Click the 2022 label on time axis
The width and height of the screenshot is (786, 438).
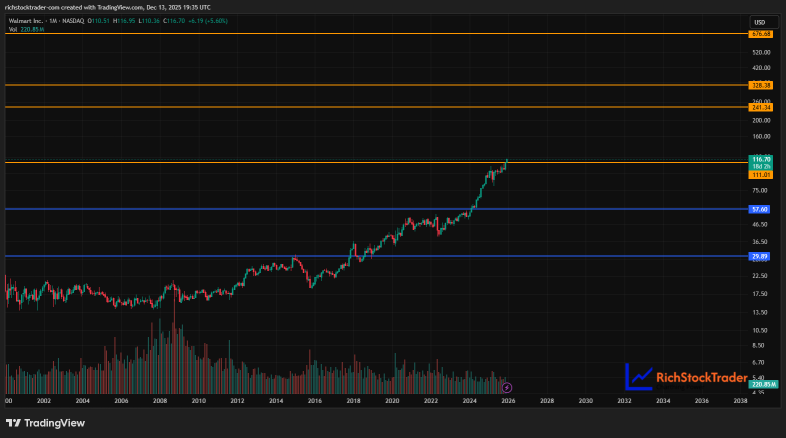coord(431,401)
